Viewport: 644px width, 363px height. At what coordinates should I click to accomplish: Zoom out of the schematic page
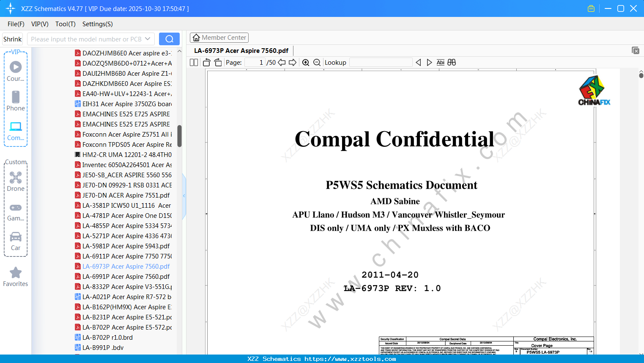click(x=317, y=63)
